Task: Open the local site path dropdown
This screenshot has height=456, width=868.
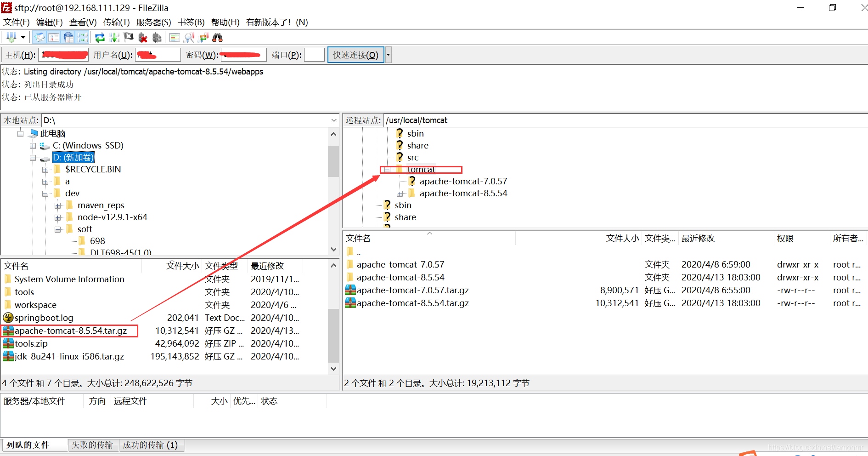Action: click(334, 120)
